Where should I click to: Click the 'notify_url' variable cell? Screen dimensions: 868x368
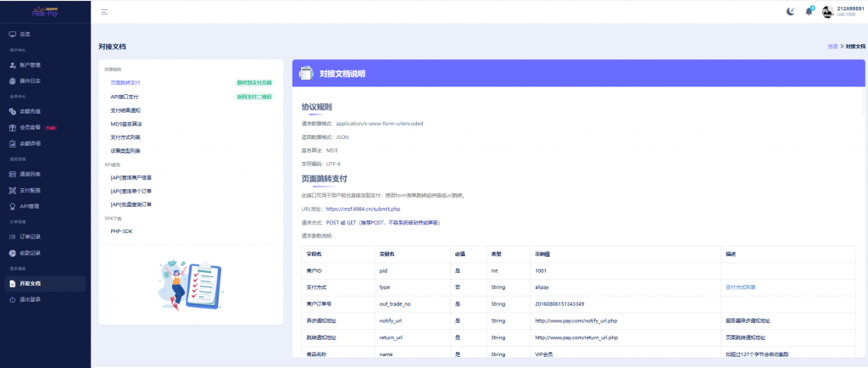411,321
